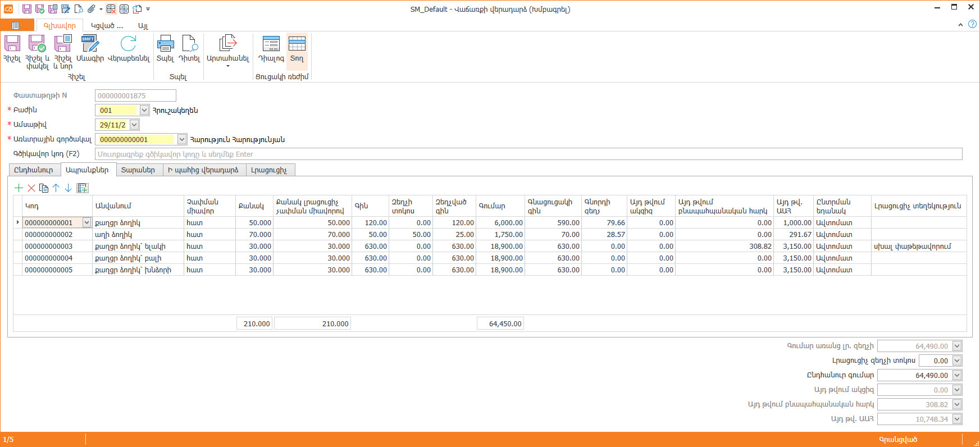Viewport: 980px width, 447px height.
Task: Click the small save icon in quick access toolbar
Action: tap(27, 9)
